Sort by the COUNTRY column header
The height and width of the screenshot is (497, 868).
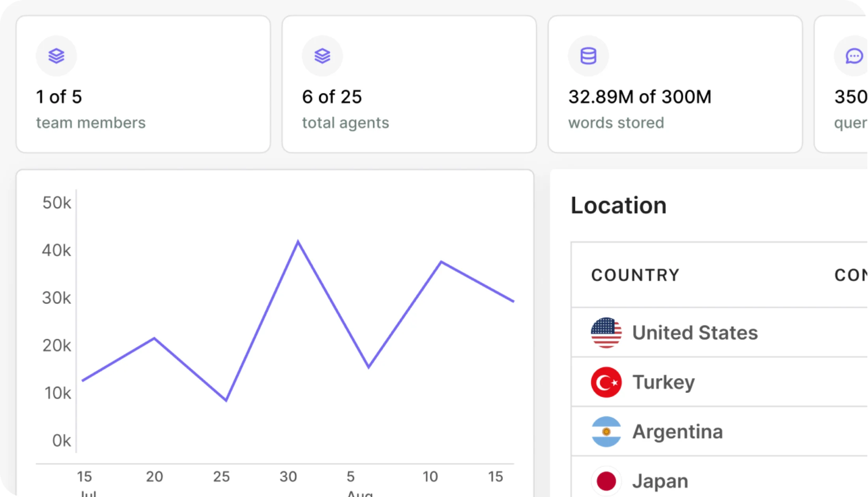635,275
